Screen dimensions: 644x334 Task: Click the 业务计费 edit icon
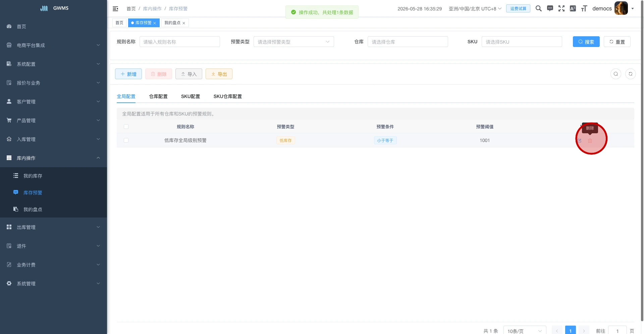pos(9,265)
